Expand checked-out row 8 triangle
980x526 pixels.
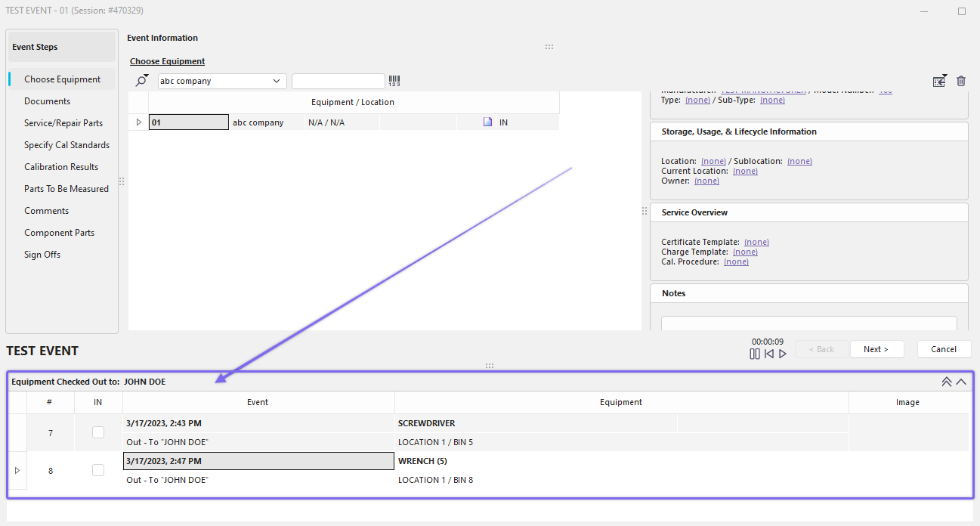click(x=17, y=470)
